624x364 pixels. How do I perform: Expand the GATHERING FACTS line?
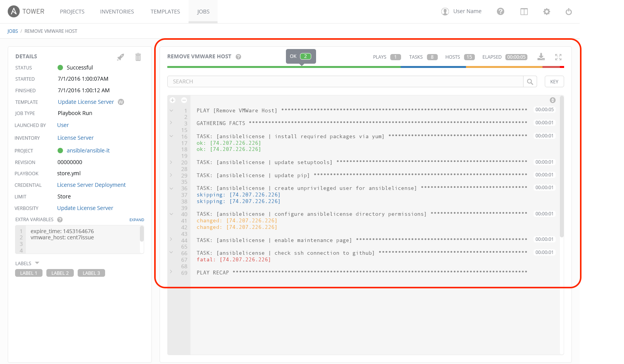tap(171, 123)
